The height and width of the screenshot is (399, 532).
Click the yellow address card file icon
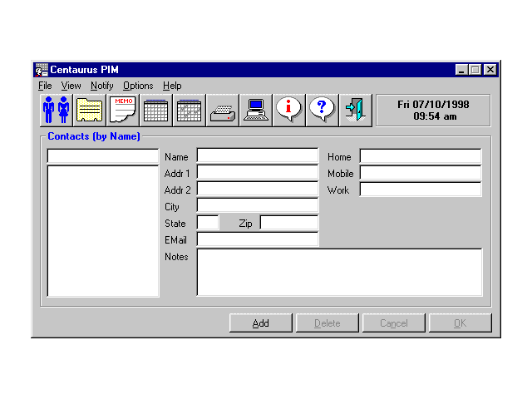pos(89,110)
